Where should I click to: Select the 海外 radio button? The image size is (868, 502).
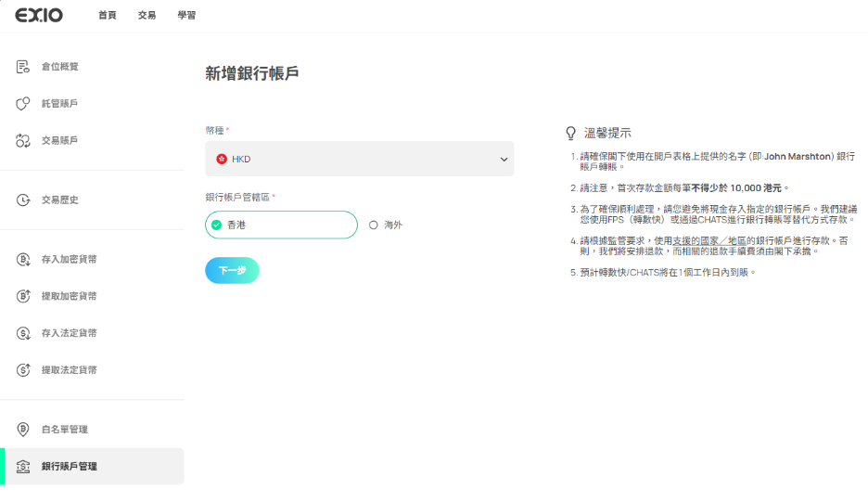(374, 225)
